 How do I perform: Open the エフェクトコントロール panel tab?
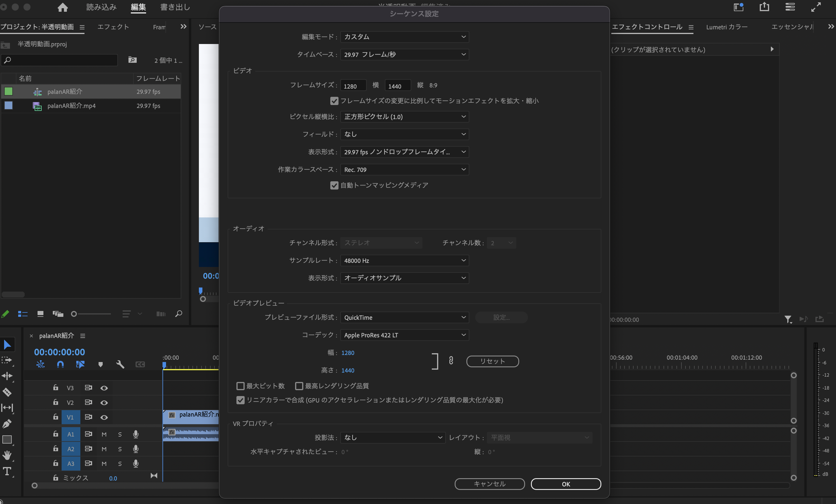tap(647, 27)
